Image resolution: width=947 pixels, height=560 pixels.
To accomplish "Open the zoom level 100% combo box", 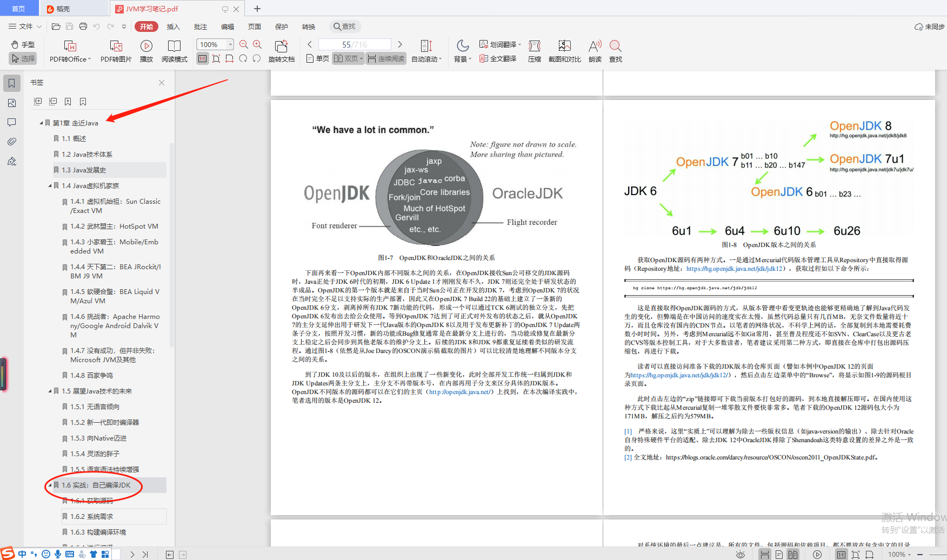I will pos(215,44).
